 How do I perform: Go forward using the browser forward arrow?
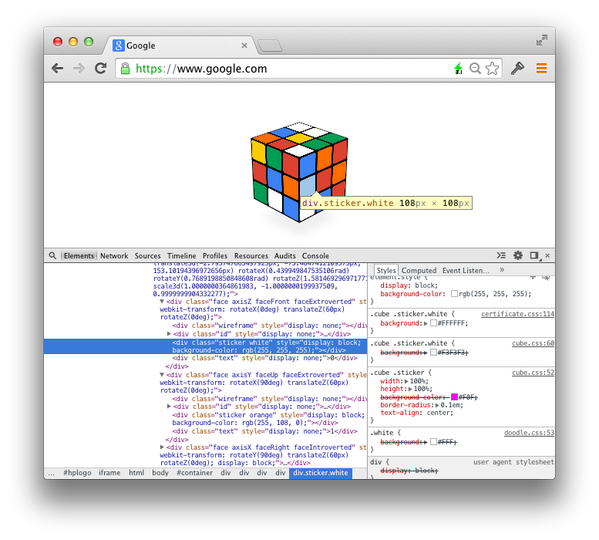(79, 68)
